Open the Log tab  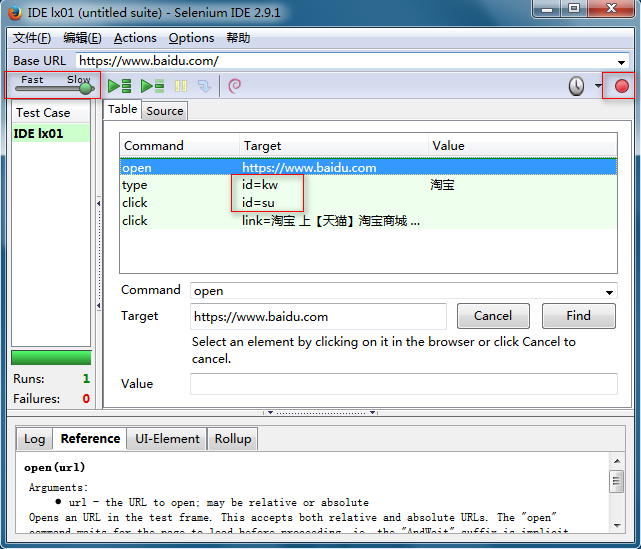point(34,439)
